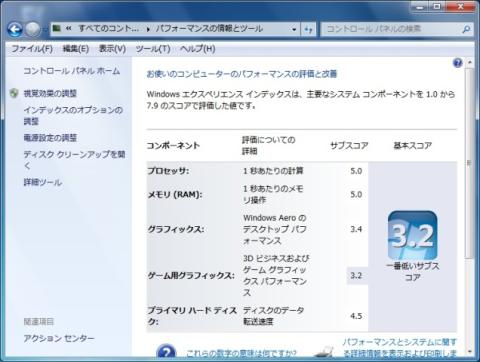Open 電源設定の調整 link
The image size is (480, 362).
coord(50,138)
